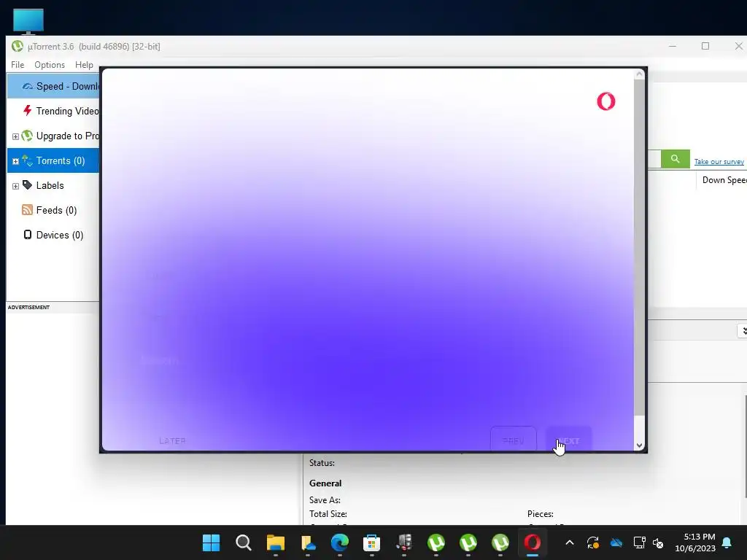Click the server tower taskbar icon
Viewport: 747px width, 560px height.
click(404, 542)
